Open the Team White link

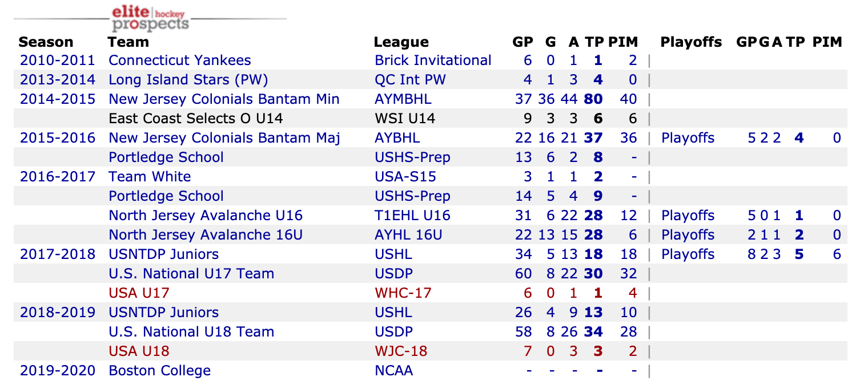150,177
